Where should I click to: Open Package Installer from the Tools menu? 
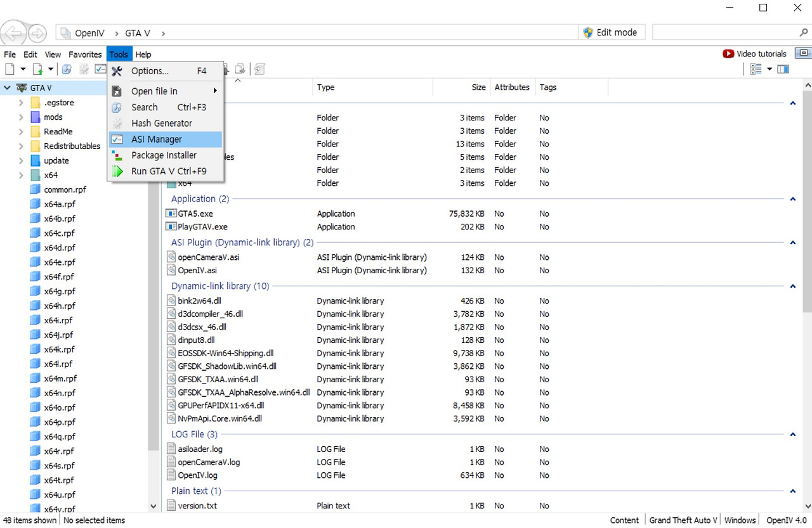click(x=166, y=155)
